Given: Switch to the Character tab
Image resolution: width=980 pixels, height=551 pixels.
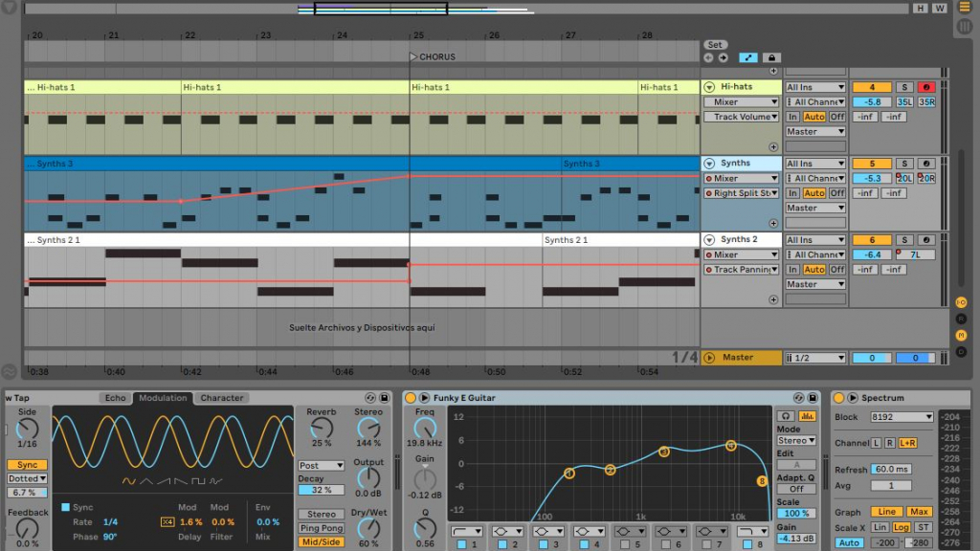Looking at the screenshot, I should [x=221, y=398].
